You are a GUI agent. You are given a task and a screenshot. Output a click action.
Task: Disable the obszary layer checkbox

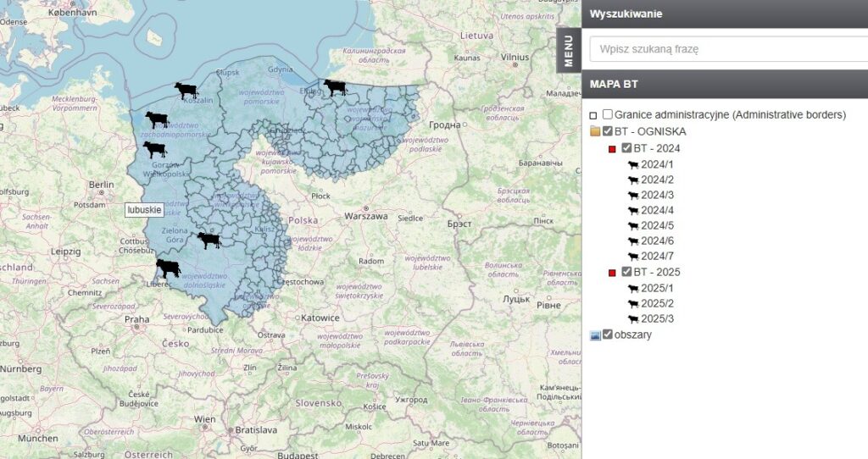607,335
